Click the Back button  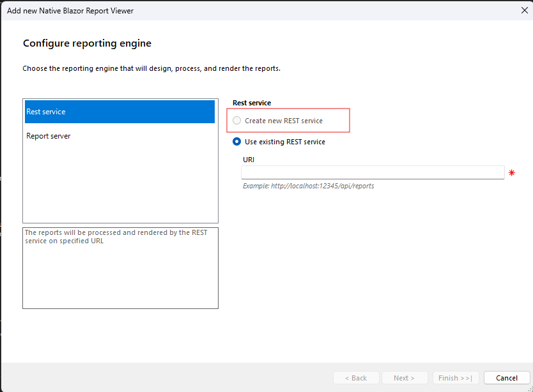point(356,377)
